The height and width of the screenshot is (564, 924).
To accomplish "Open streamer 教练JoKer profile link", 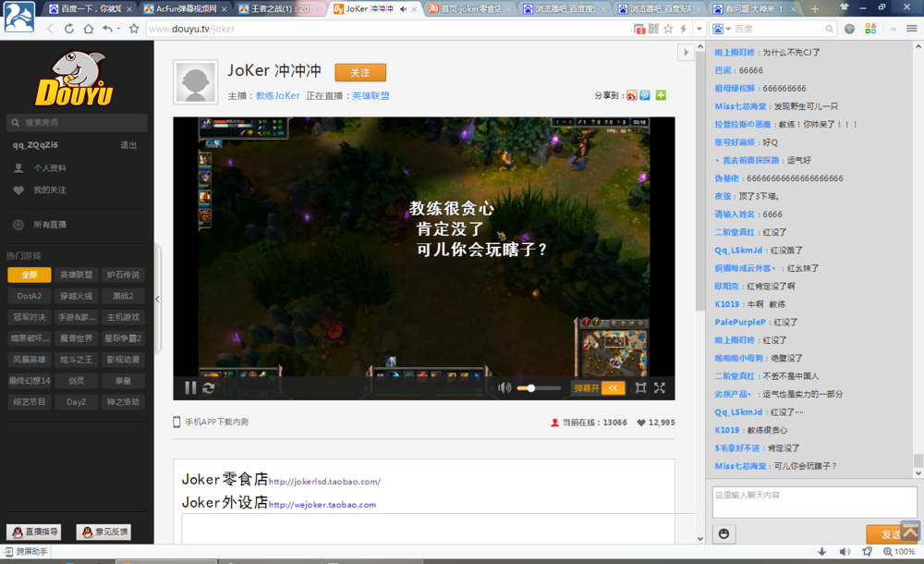I will coord(277,95).
